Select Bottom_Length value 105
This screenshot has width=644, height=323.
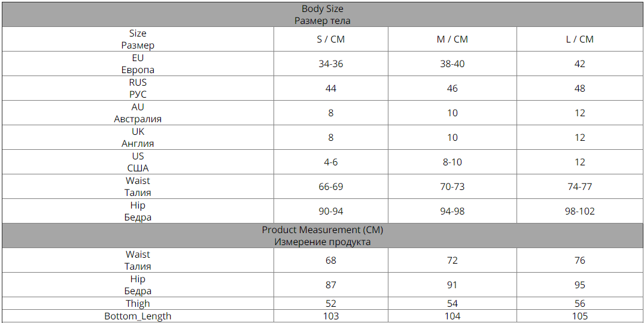[579, 316]
